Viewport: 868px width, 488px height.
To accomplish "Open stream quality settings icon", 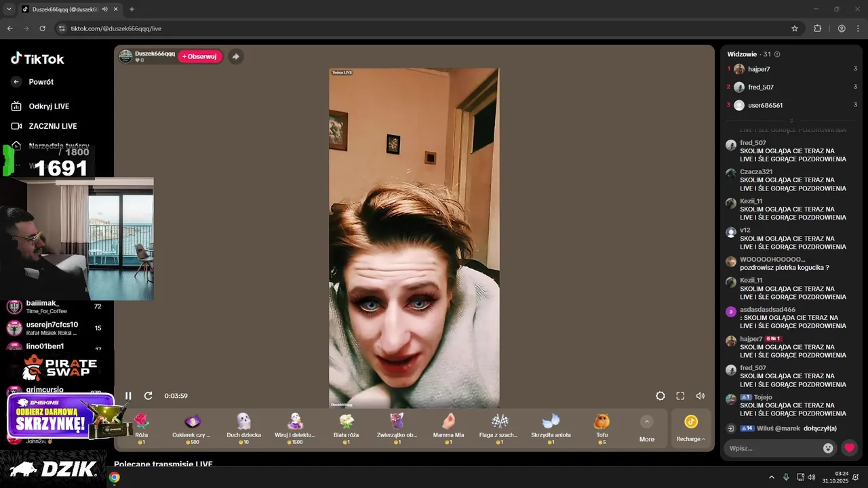I will pos(660,396).
